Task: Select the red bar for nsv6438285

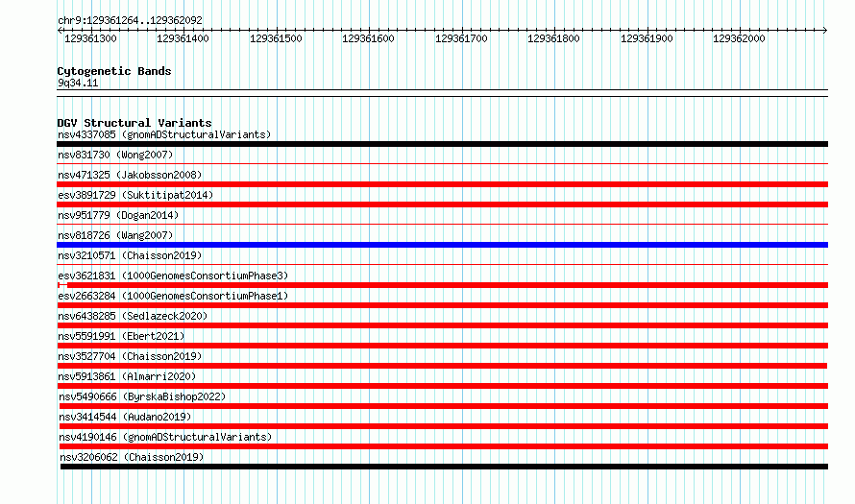Action: click(442, 325)
